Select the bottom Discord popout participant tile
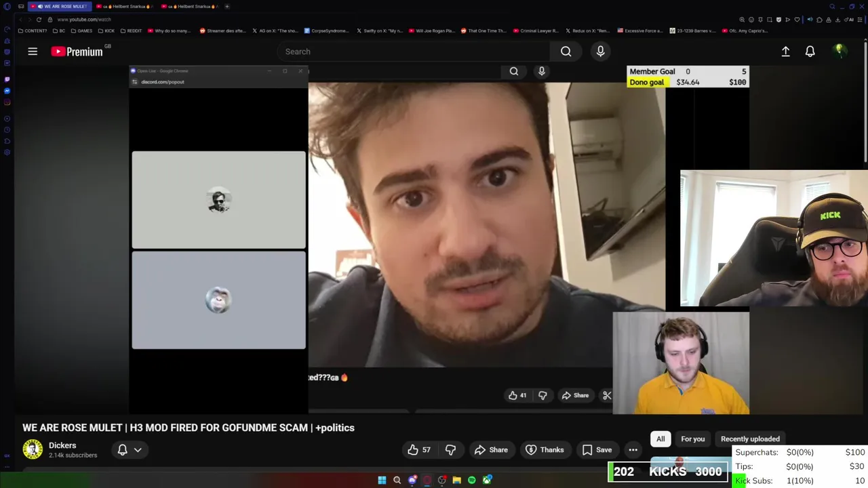This screenshot has height=488, width=868. tap(218, 300)
